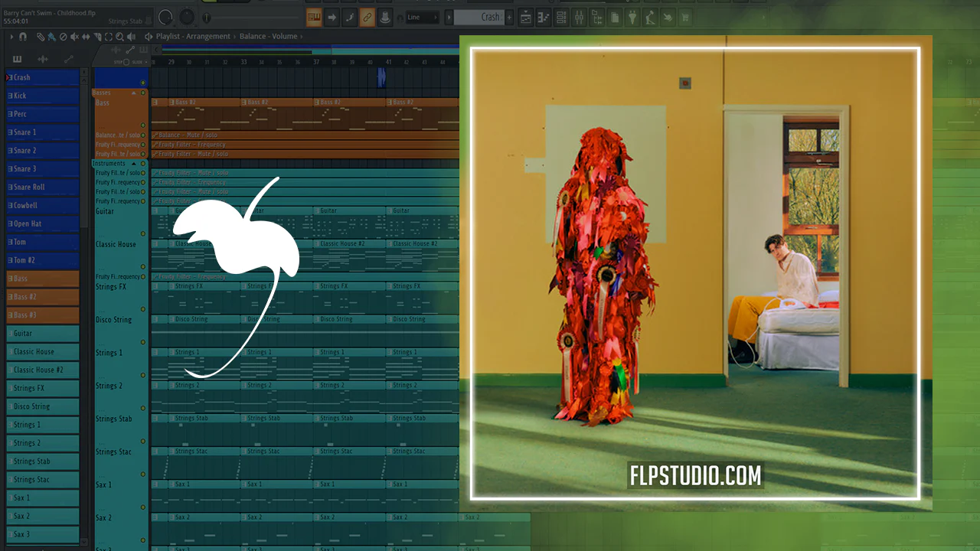This screenshot has width=980, height=551.
Task: Click the stacked pages toolbar icon
Action: click(615, 17)
